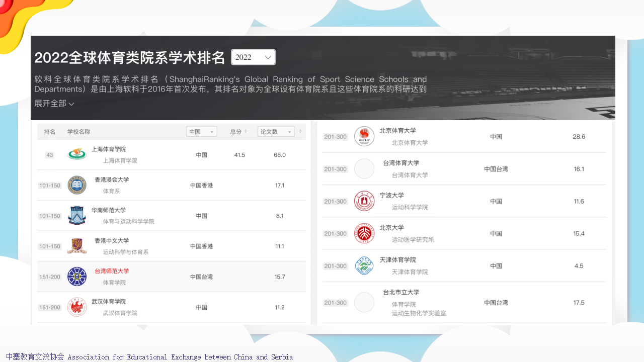This screenshot has width=644, height=362.
Task: Click the paper count 65.0
Action: [x=280, y=155]
